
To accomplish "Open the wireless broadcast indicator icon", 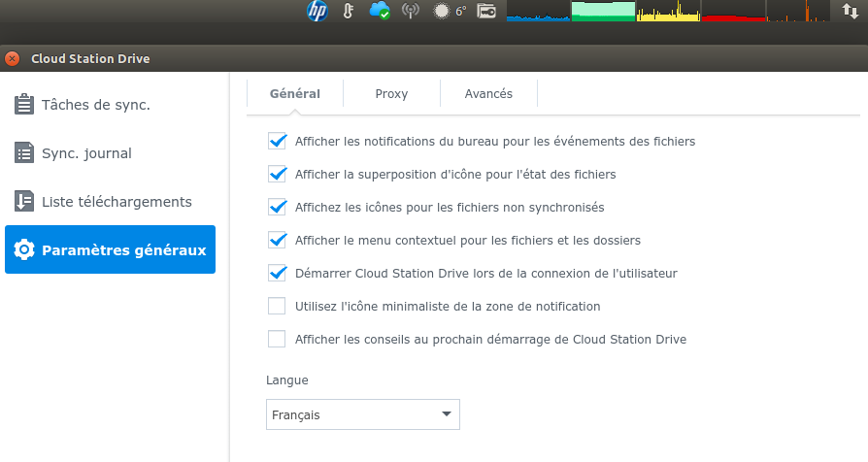I will 411,12.
